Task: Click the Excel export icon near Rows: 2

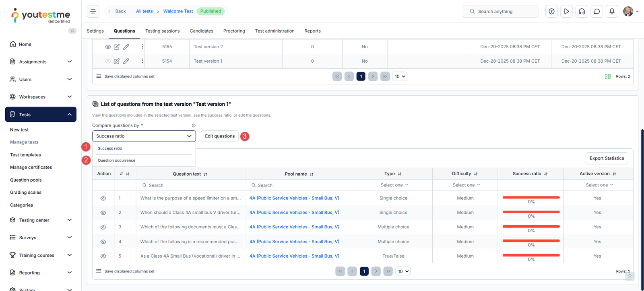Action: (x=608, y=76)
